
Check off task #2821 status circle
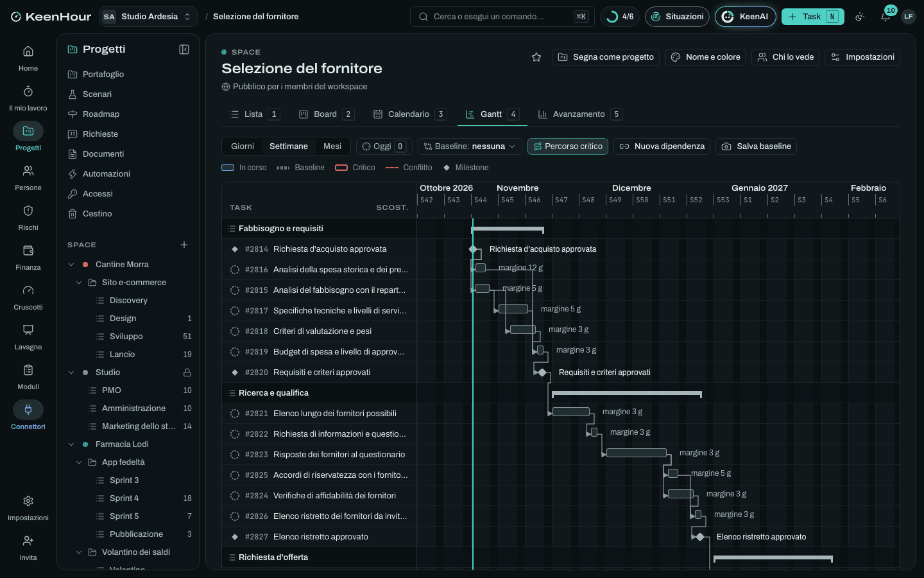(235, 414)
